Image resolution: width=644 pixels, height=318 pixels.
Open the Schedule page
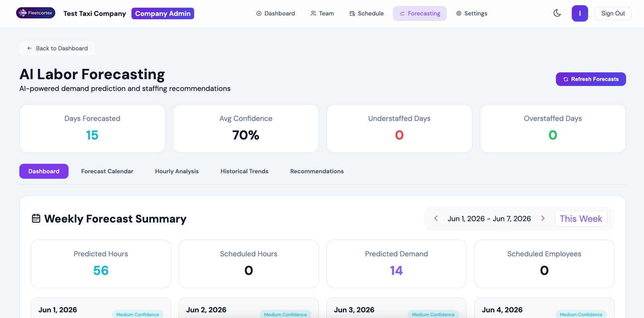click(366, 13)
